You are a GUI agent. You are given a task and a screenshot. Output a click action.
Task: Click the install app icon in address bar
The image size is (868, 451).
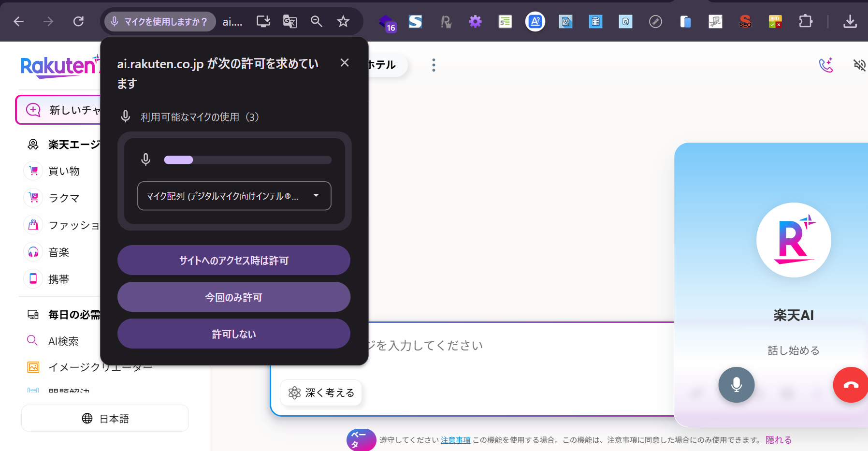pos(263,21)
